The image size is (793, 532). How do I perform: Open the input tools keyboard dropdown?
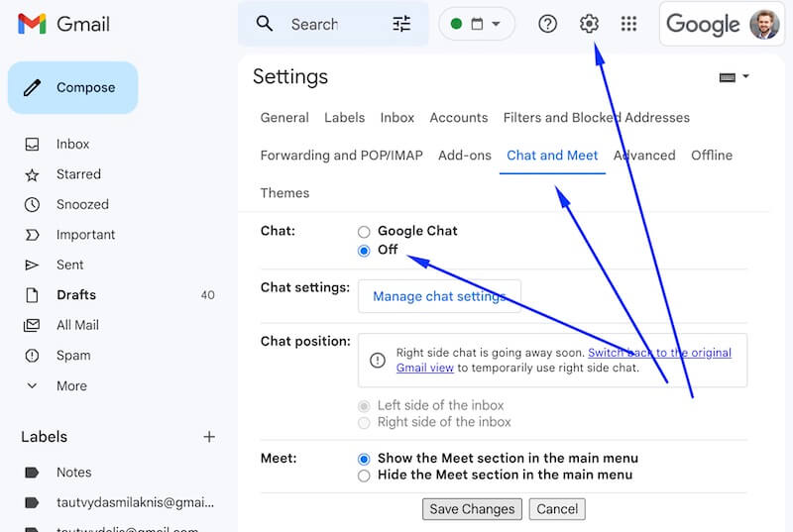(x=733, y=77)
